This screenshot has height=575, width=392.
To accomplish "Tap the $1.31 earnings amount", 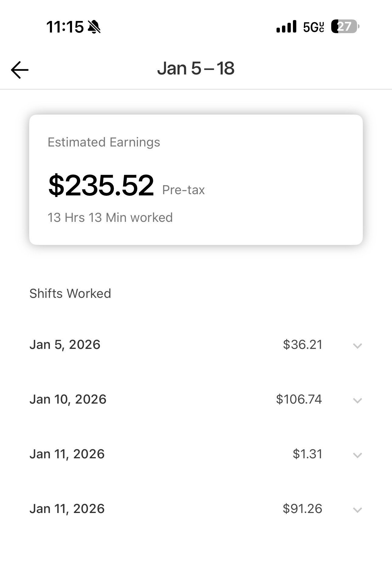I will (307, 454).
